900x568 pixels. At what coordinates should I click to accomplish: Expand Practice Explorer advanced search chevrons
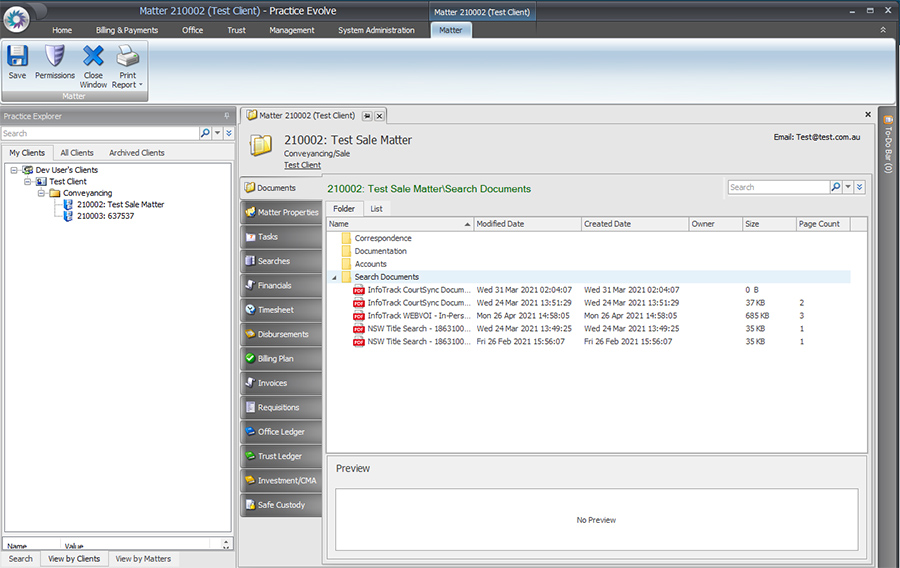click(x=229, y=133)
